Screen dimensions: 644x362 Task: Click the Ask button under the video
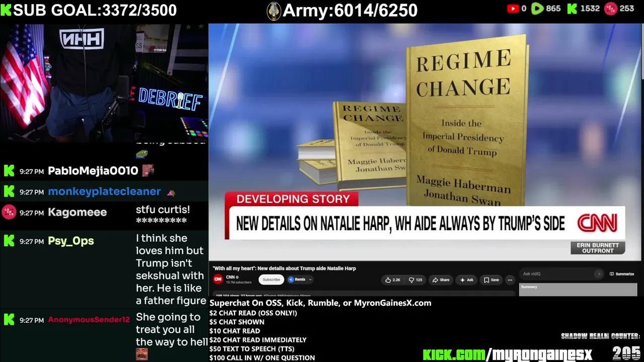(466, 280)
